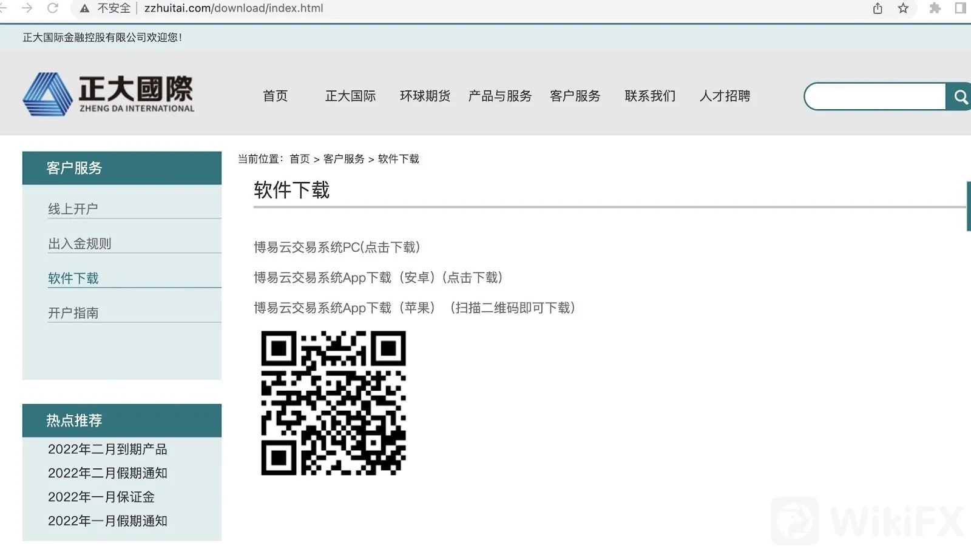Click the Zheng Da International logo
Image resolution: width=971 pixels, height=560 pixels.
point(109,94)
